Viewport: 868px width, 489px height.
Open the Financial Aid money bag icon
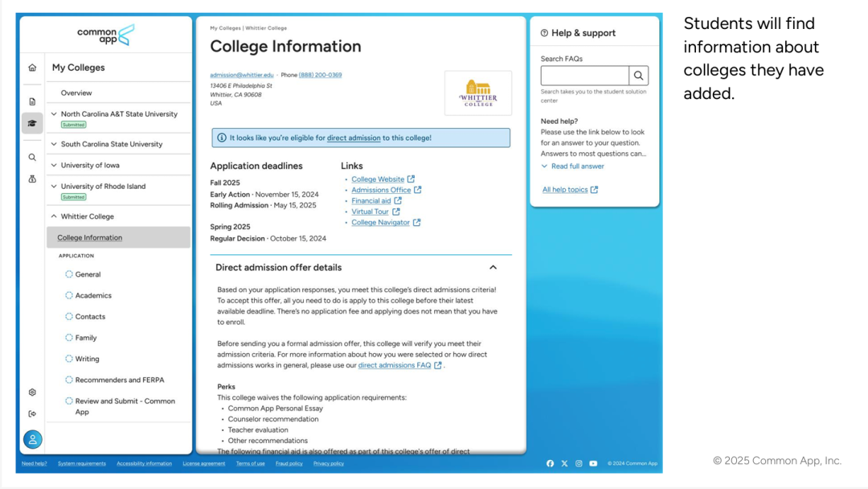[x=32, y=179]
